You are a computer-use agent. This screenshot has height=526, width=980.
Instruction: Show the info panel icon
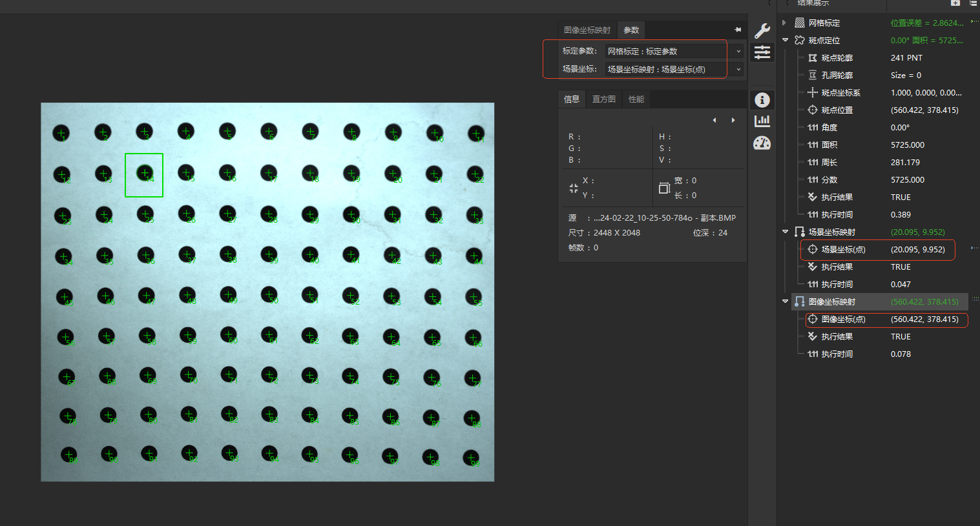pyautogui.click(x=762, y=99)
